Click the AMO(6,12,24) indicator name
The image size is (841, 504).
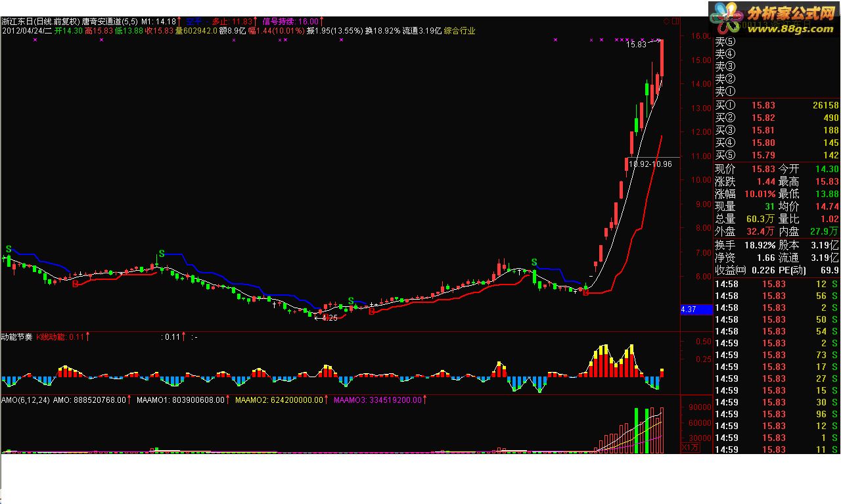coord(26,400)
